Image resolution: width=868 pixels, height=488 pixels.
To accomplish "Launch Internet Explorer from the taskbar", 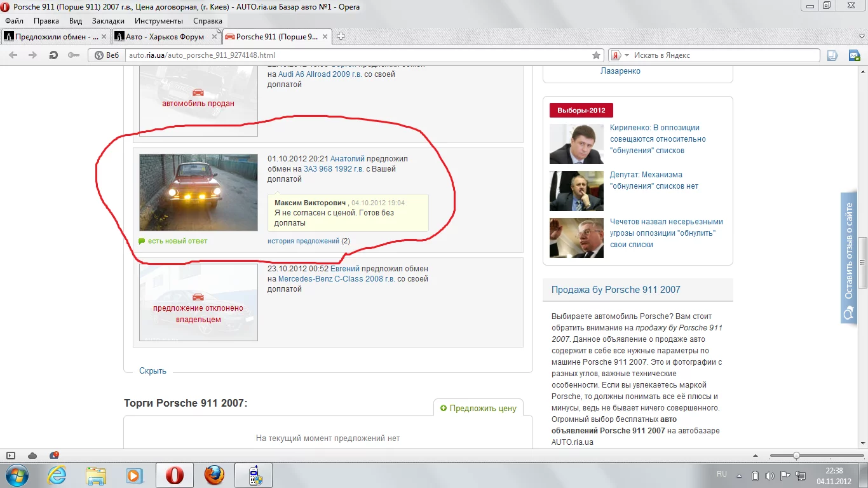I will pyautogui.click(x=57, y=475).
